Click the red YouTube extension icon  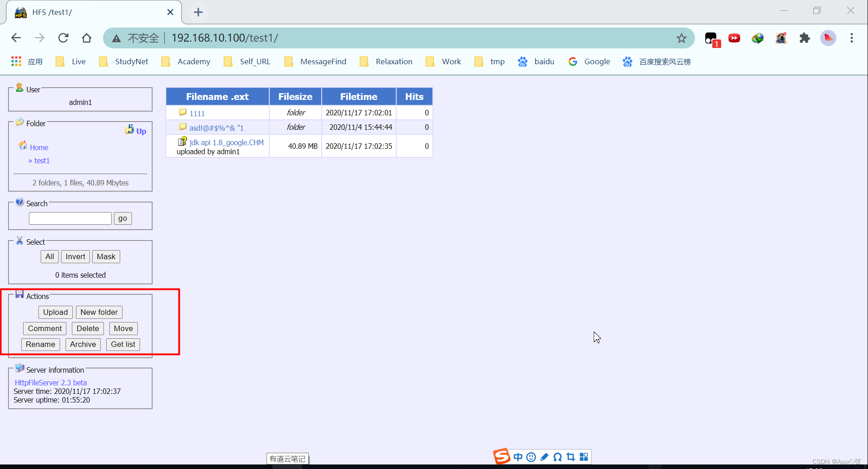pos(734,38)
